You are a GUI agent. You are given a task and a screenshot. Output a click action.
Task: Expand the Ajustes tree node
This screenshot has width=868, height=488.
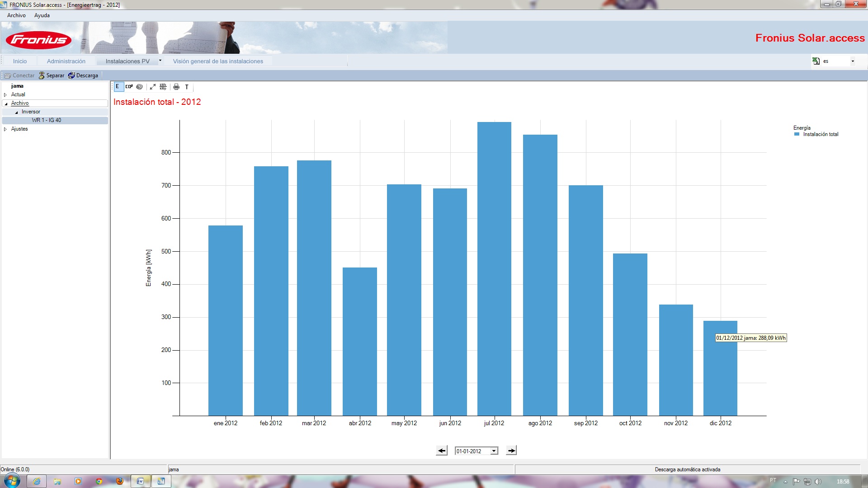pyautogui.click(x=5, y=129)
